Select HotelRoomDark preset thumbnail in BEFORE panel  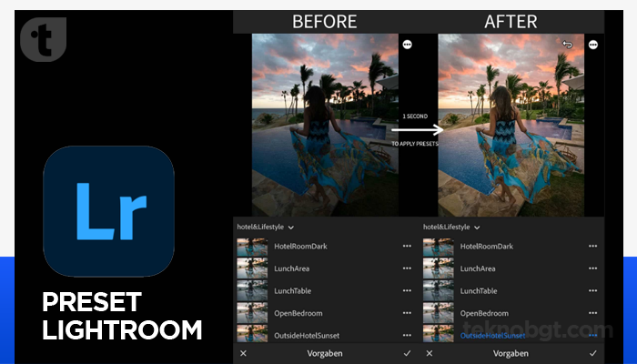[252, 247]
